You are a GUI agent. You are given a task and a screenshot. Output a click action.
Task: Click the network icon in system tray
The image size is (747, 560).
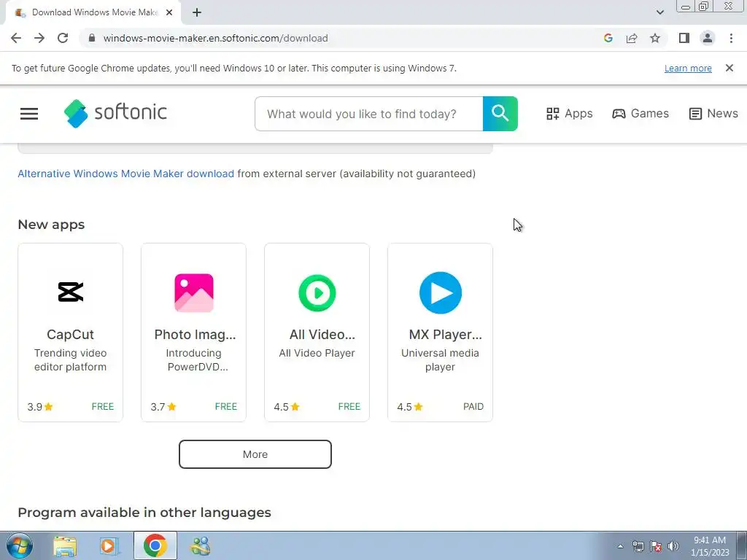pyautogui.click(x=638, y=546)
